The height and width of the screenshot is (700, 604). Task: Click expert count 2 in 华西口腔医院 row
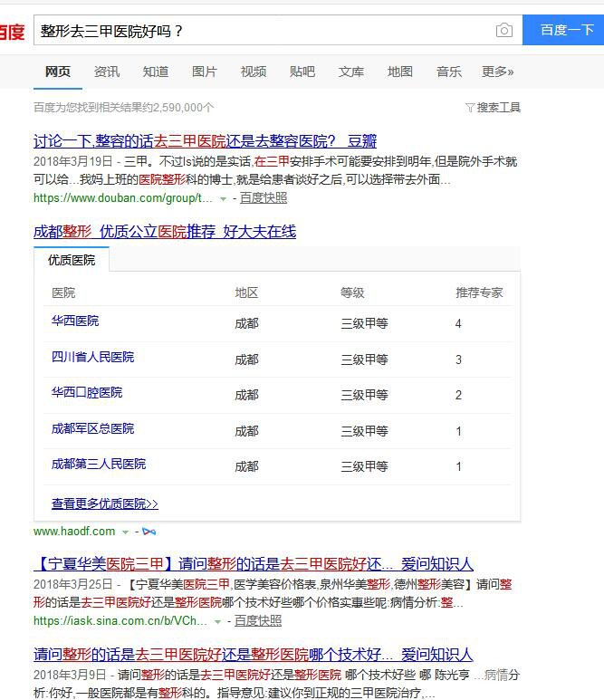pos(458,395)
